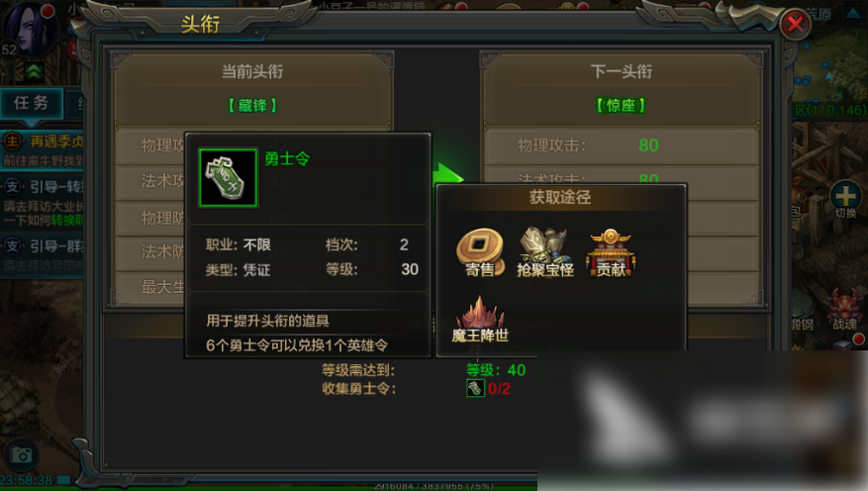Select the 寄售 coin icon

pos(480,253)
